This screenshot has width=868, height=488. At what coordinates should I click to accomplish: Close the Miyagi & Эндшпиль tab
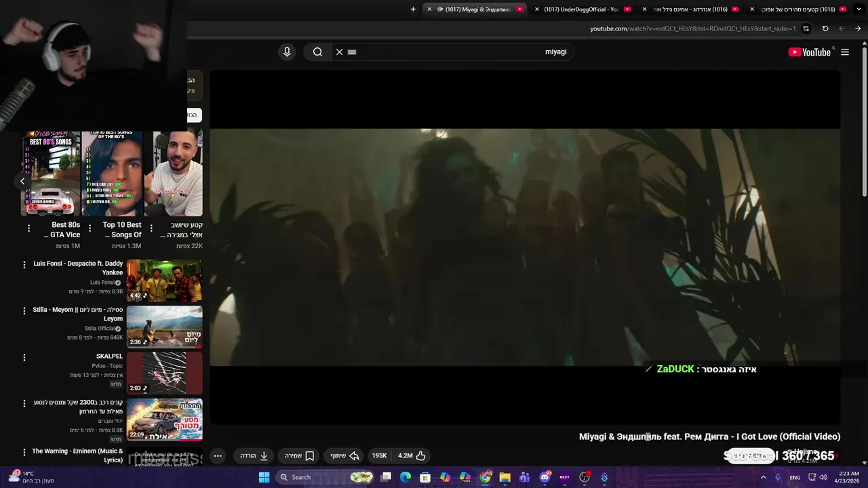pyautogui.click(x=429, y=9)
